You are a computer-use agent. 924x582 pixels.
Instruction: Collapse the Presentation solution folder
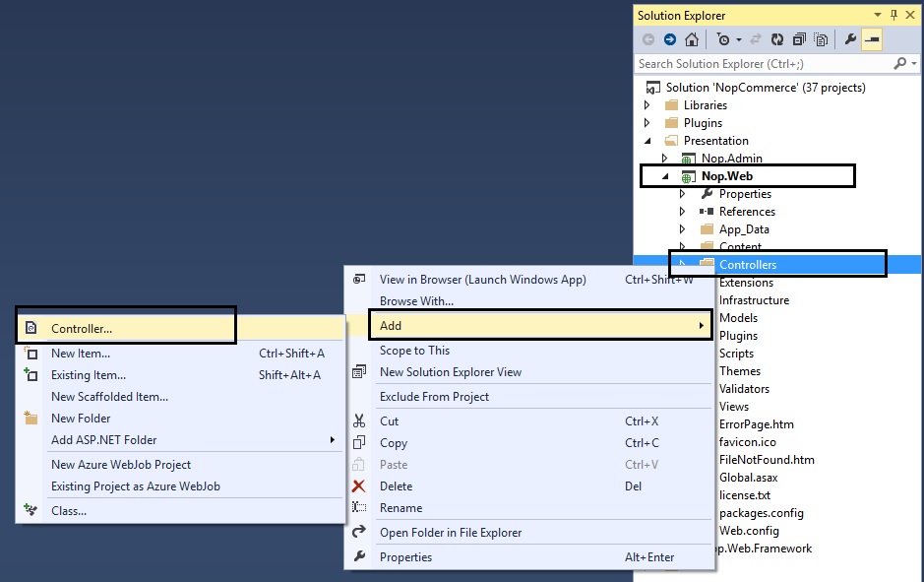(647, 141)
